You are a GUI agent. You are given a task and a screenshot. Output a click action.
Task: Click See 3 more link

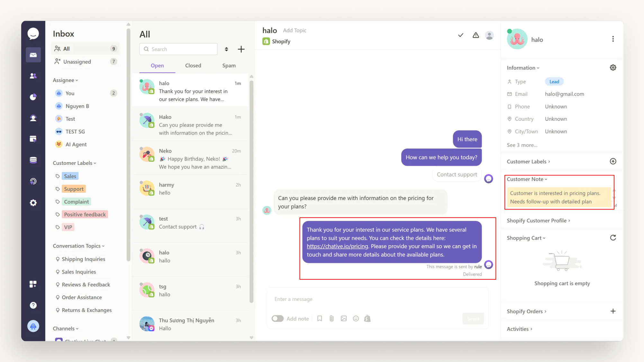(522, 145)
